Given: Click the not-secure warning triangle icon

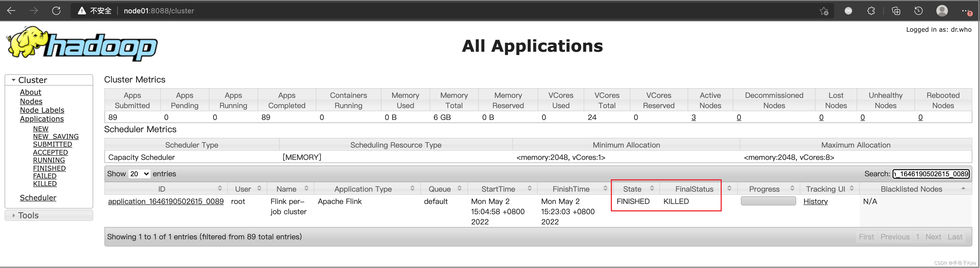Looking at the screenshot, I should tap(82, 11).
